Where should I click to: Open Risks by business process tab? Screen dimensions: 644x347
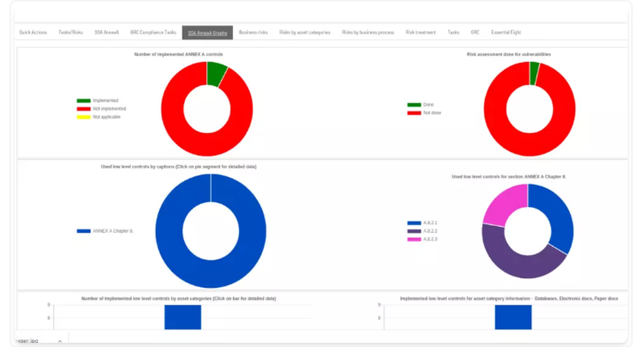click(368, 32)
